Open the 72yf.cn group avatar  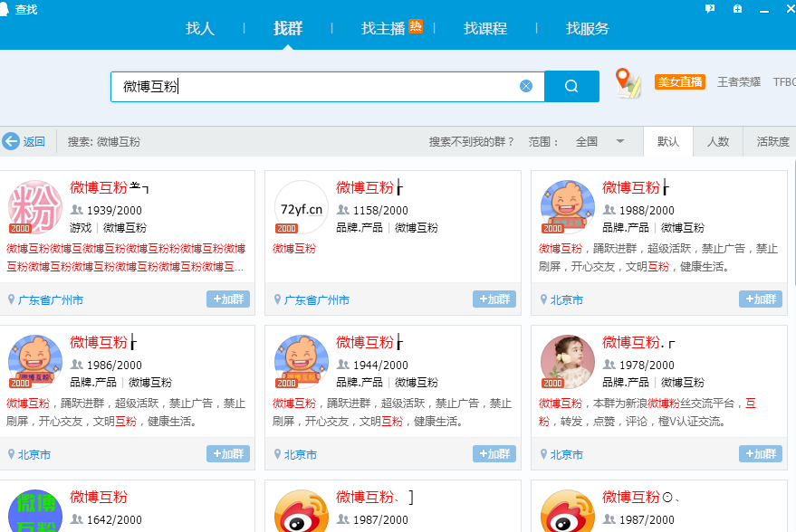point(302,208)
